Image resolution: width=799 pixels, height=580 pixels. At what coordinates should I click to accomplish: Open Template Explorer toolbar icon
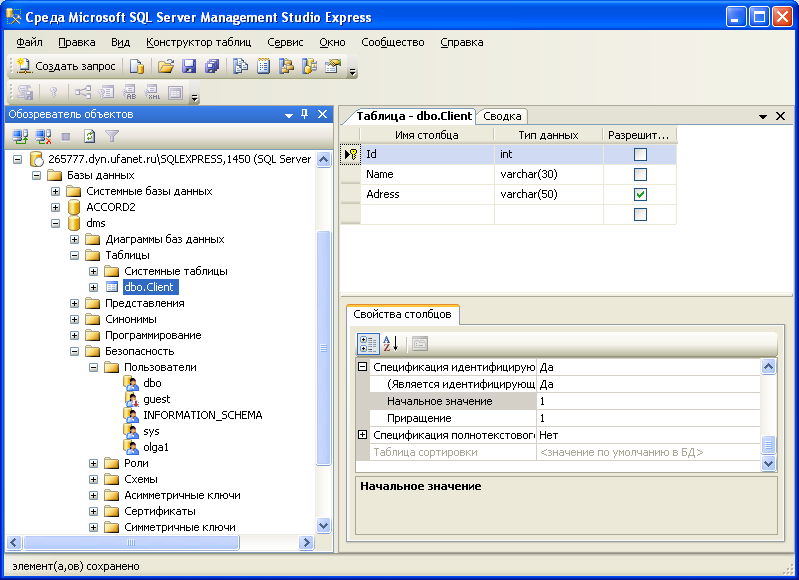(310, 66)
